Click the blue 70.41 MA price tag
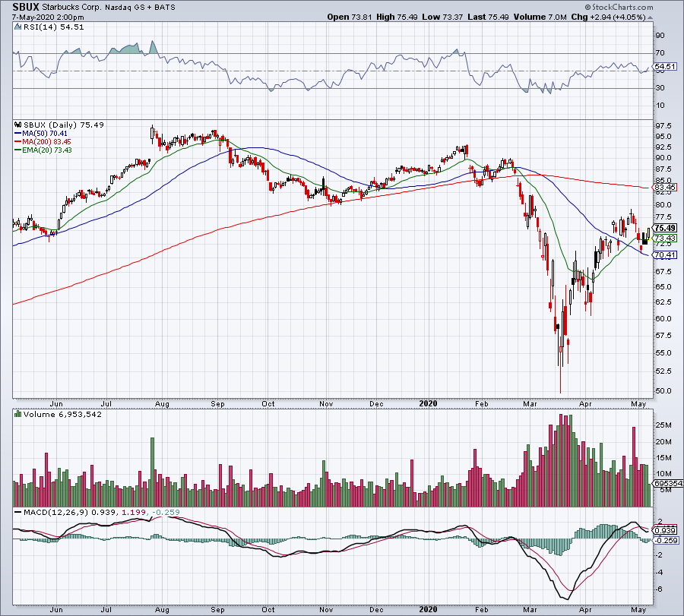The height and width of the screenshot is (616, 684). [665, 255]
